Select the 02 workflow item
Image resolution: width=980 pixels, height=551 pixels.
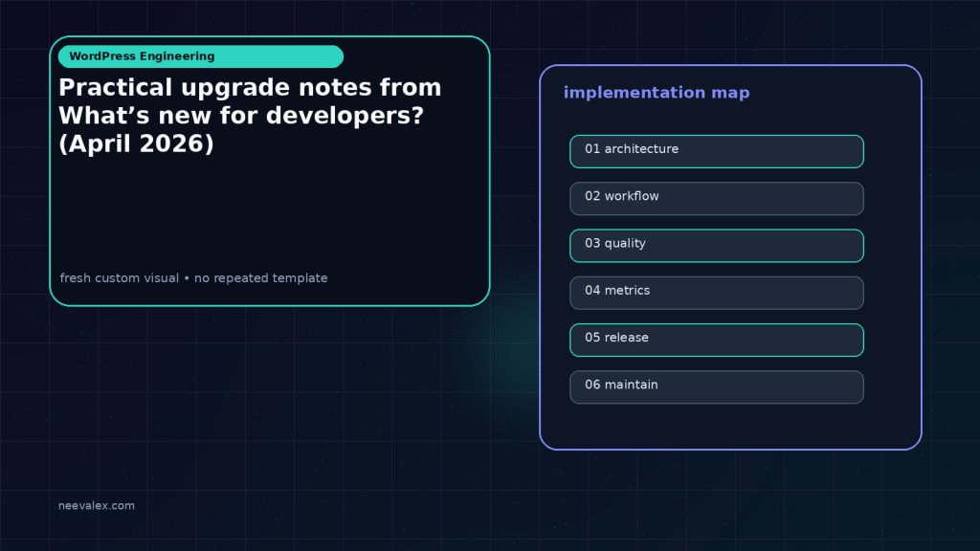pyautogui.click(x=716, y=199)
